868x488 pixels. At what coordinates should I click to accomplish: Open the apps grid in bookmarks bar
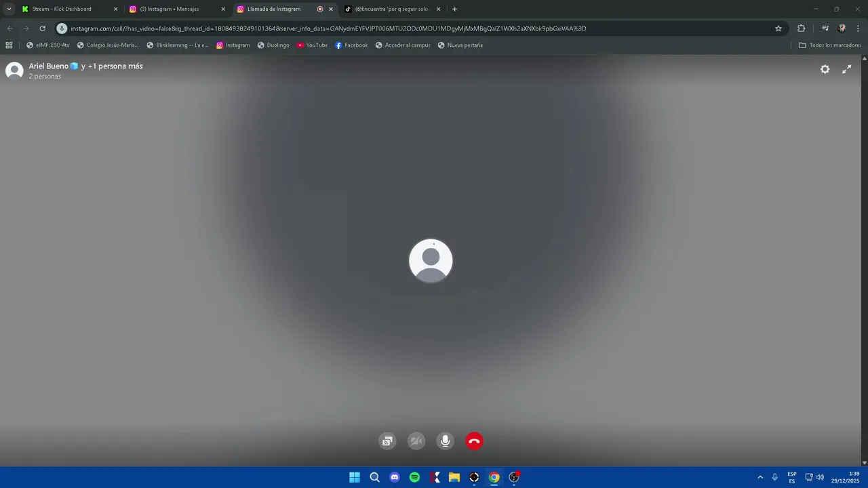[x=9, y=45]
